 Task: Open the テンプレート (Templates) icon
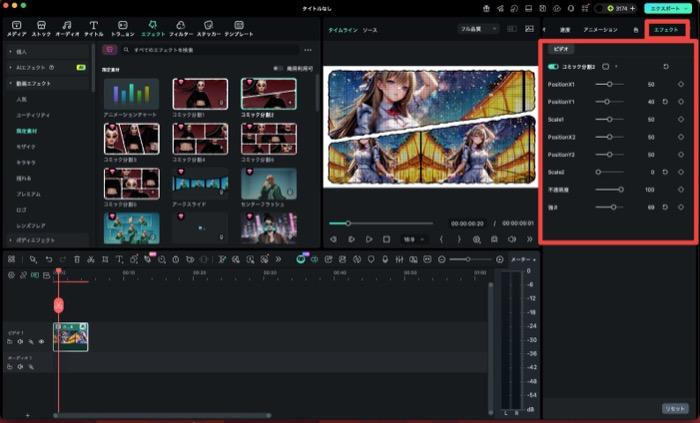click(239, 28)
